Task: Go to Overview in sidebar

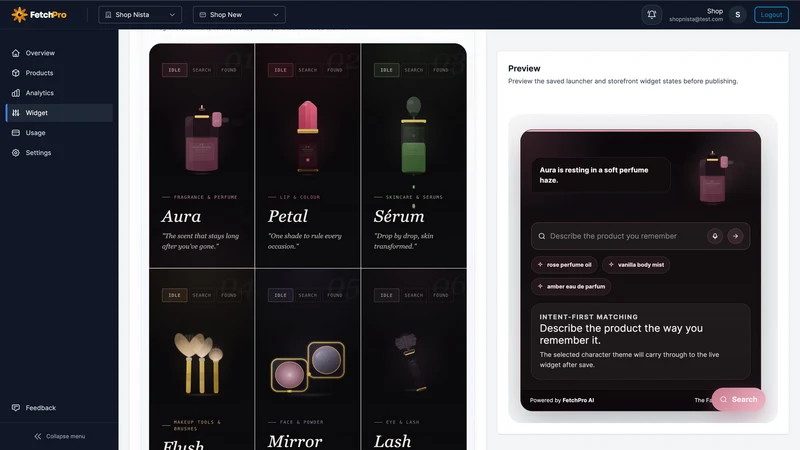Action: 59,53
